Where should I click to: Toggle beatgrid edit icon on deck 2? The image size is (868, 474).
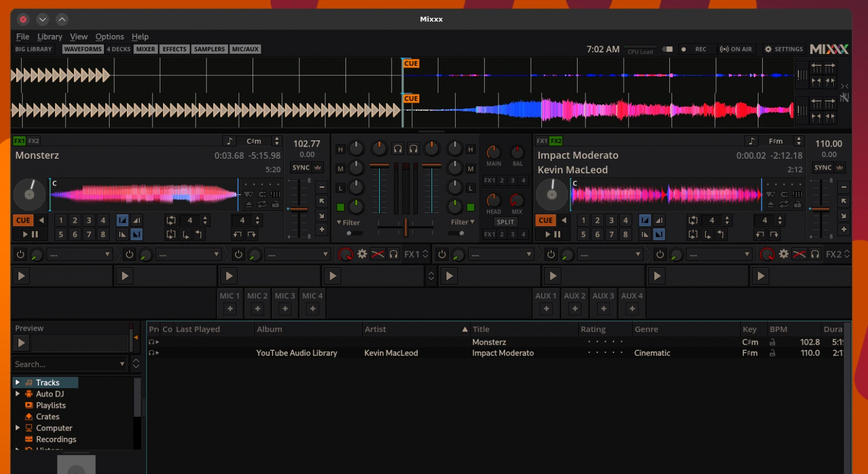(x=797, y=194)
